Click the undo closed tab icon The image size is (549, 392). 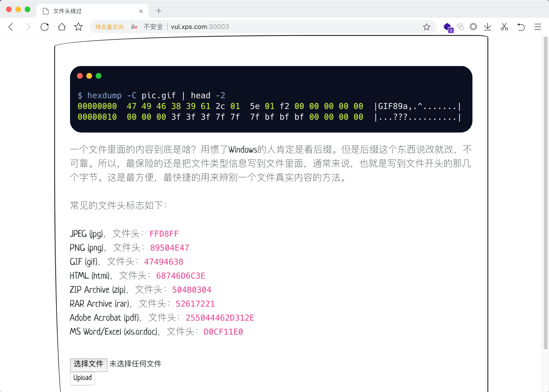click(521, 27)
